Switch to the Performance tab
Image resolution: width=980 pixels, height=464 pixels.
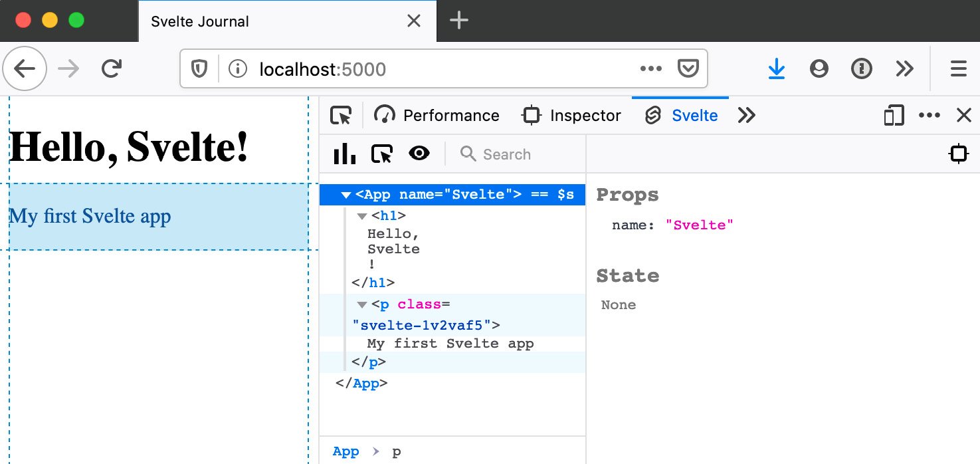tap(437, 116)
